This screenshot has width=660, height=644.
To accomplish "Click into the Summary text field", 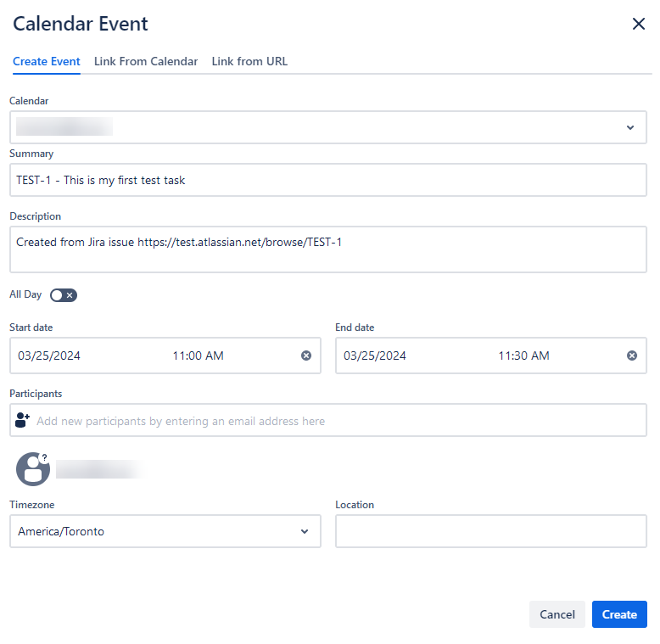I will pyautogui.click(x=328, y=180).
